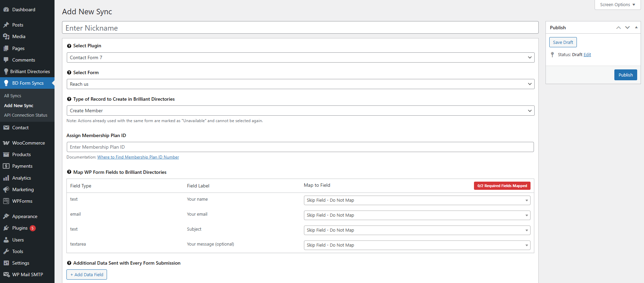Open the Contact Form 7 plugin dropdown
This screenshot has width=644, height=283.
(300, 57)
